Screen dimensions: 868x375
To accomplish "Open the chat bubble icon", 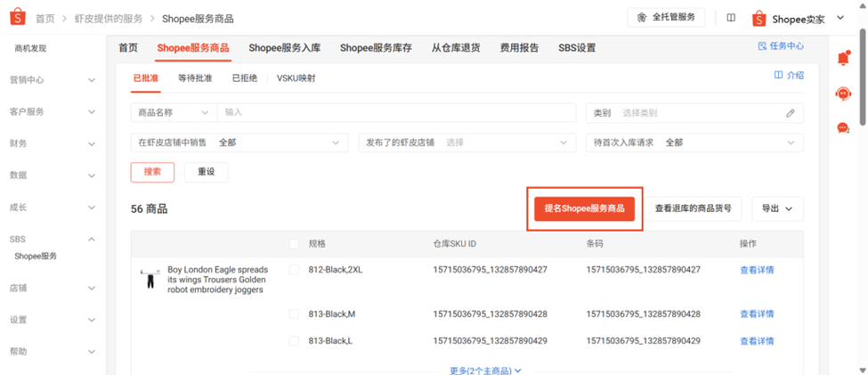I will 842,128.
